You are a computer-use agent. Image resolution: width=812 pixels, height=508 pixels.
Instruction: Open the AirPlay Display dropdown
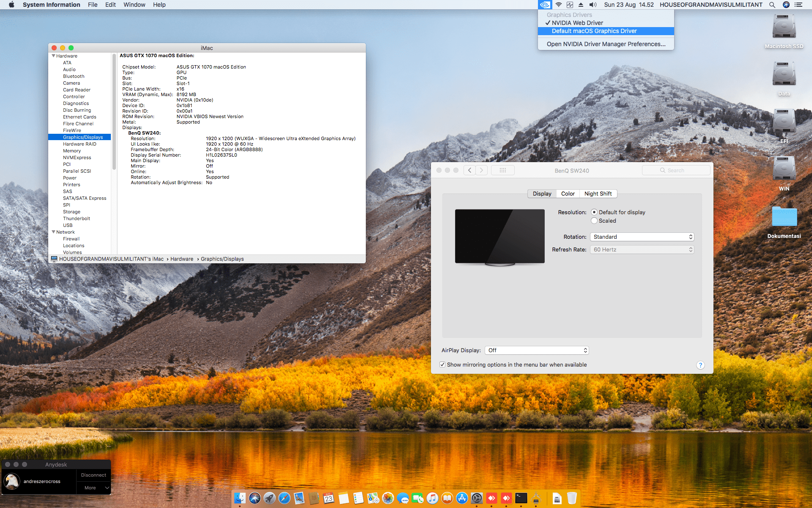tap(537, 350)
